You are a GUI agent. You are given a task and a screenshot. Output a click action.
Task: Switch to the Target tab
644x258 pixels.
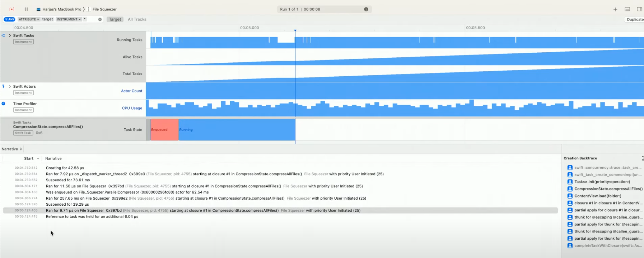(115, 19)
